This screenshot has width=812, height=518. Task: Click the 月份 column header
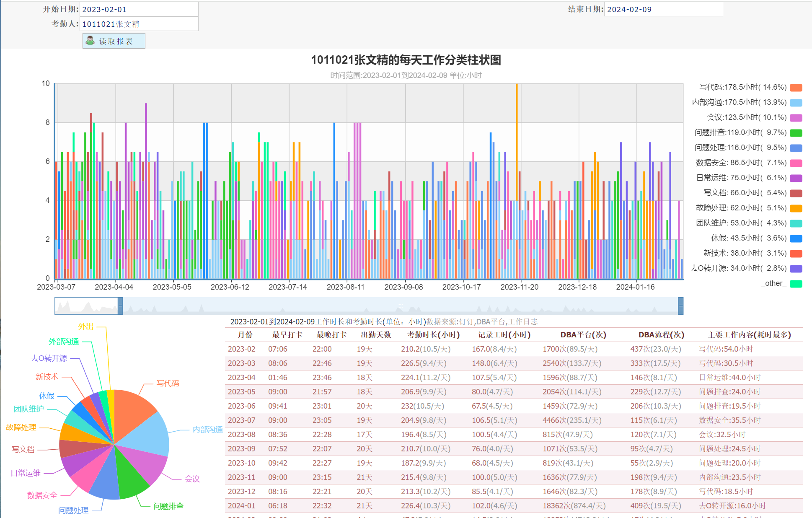(x=245, y=335)
